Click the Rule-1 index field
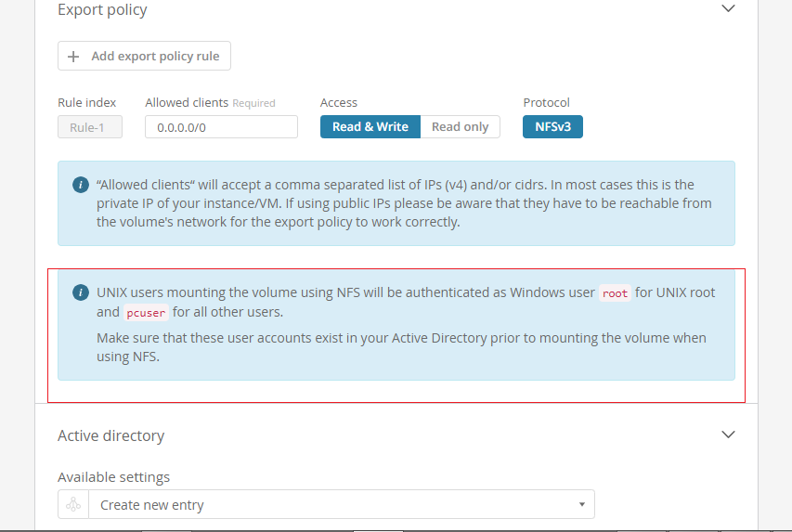The width and height of the screenshot is (792, 532). (90, 127)
